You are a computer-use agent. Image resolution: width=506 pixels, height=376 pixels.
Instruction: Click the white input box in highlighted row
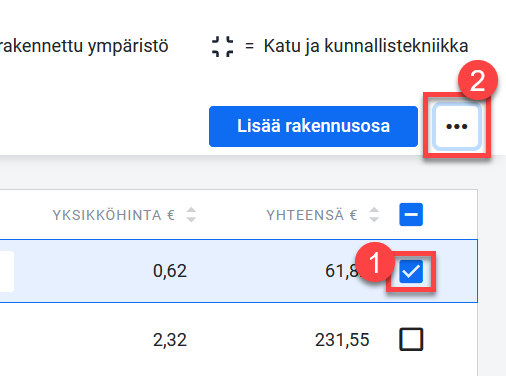click(x=7, y=271)
